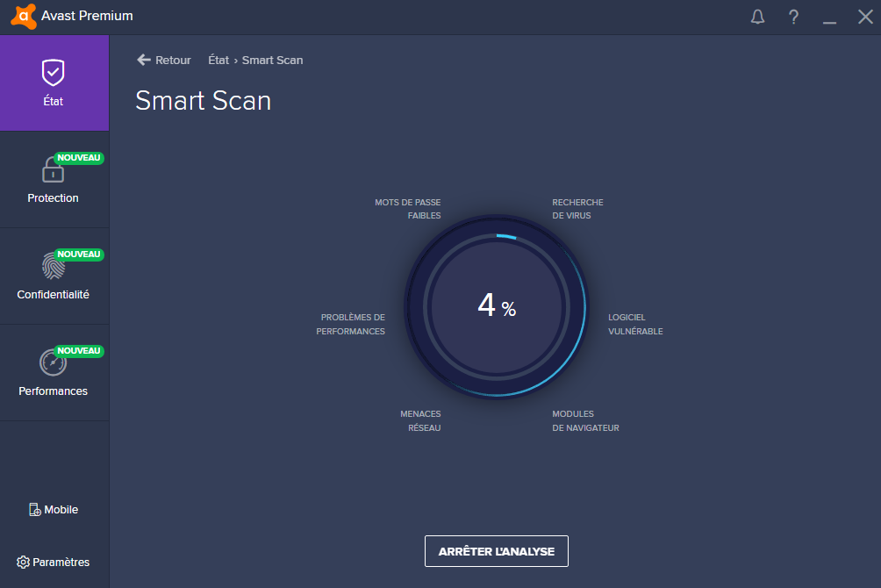
Task: Switch to the Performances sidebar tab
Action: pos(54,391)
